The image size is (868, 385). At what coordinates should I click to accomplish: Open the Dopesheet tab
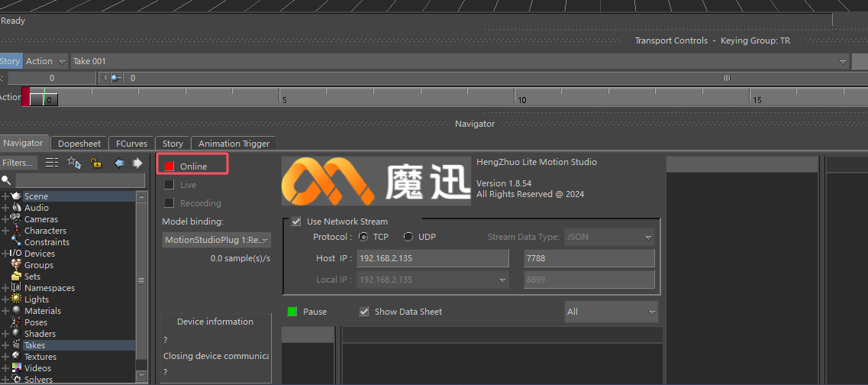point(79,144)
